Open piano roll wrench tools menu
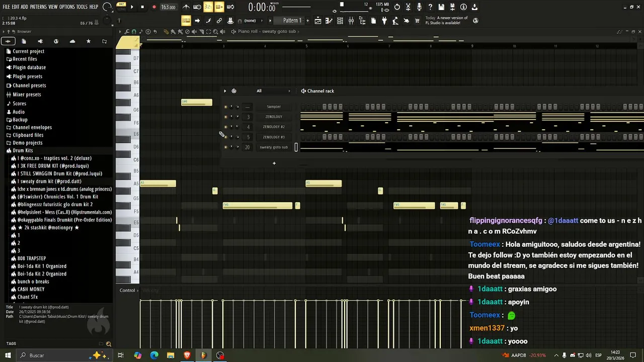Screen dimensions: 644x362 pyautogui.click(x=127, y=31)
